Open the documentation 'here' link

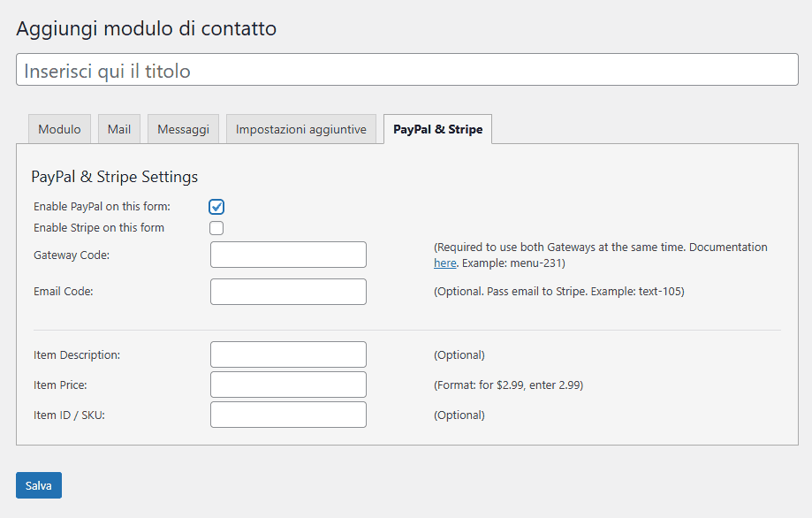(444, 263)
